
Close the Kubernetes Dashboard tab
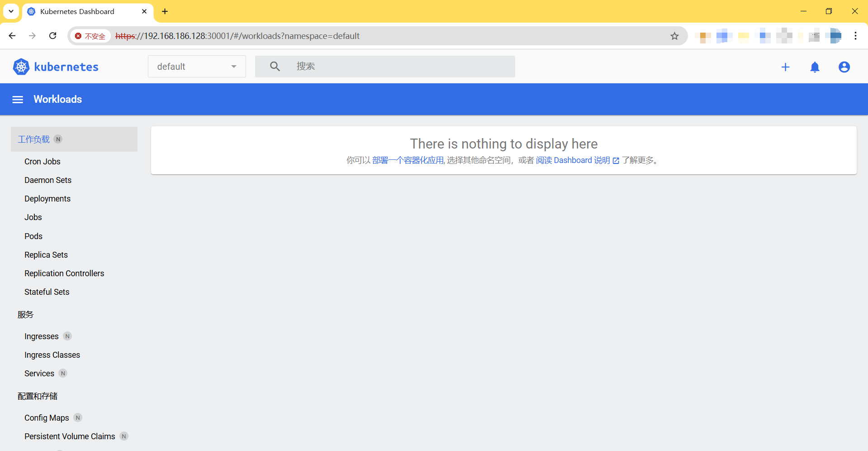click(144, 11)
